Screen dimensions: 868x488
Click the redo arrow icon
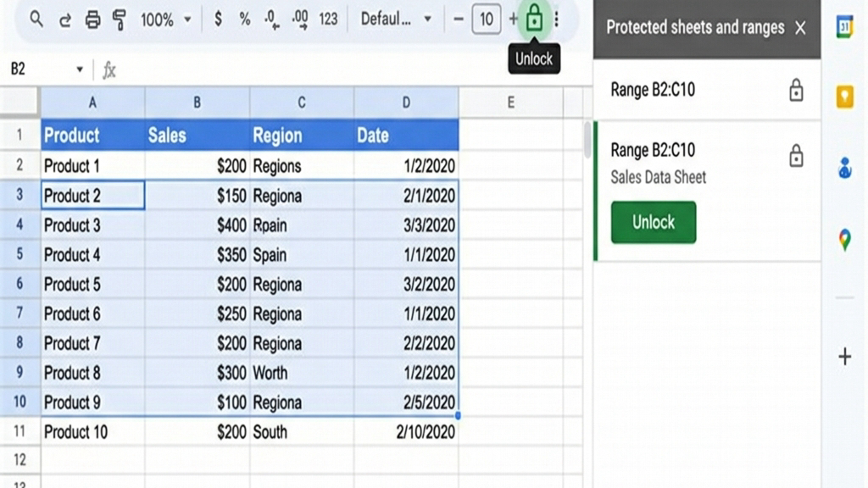coord(64,20)
